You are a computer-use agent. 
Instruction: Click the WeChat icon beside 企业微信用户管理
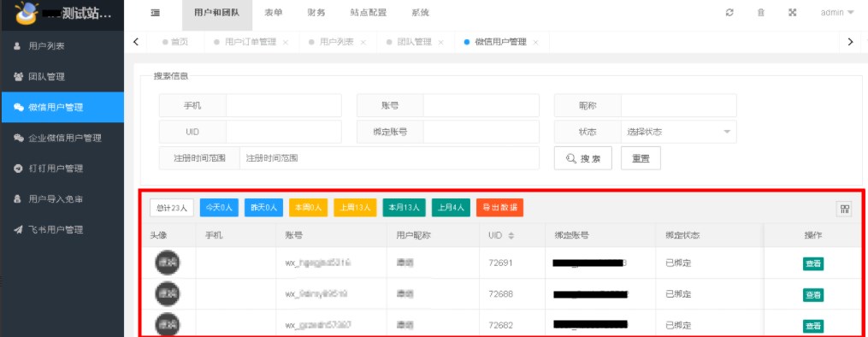18,138
